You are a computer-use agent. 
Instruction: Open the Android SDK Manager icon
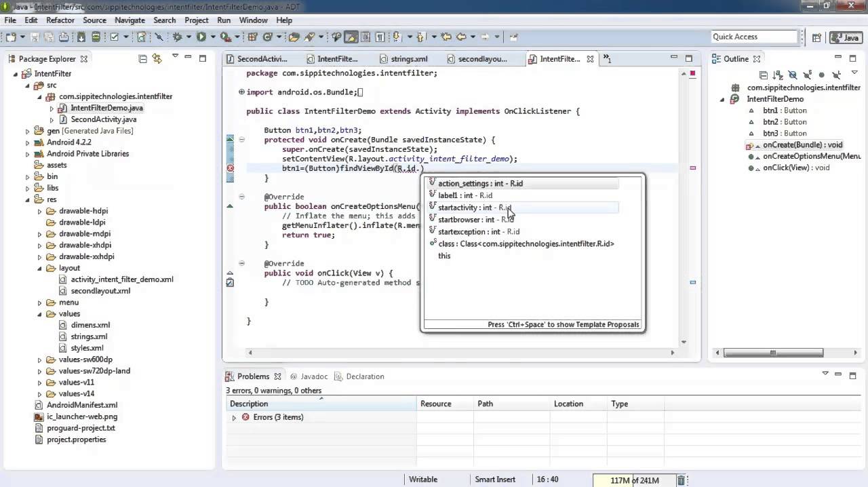click(81, 37)
